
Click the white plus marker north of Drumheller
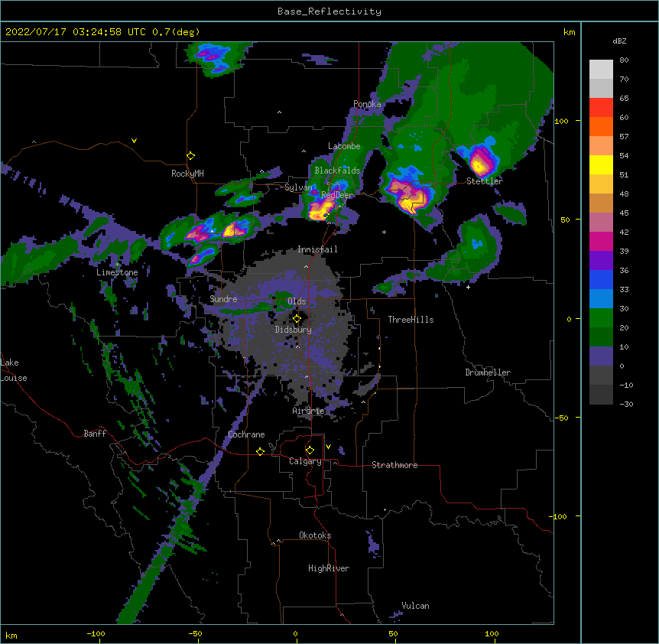[468, 287]
